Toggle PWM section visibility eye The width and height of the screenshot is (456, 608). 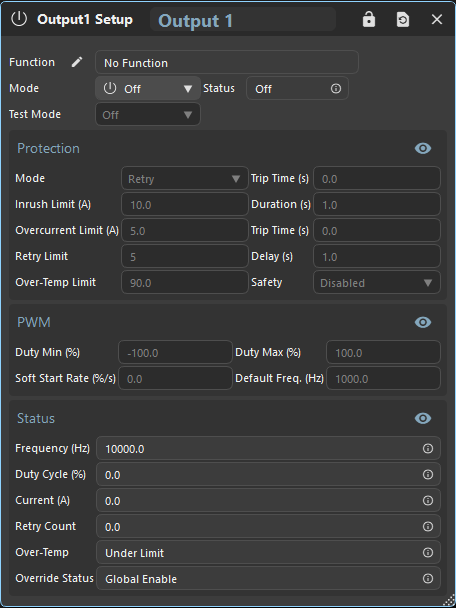(423, 322)
